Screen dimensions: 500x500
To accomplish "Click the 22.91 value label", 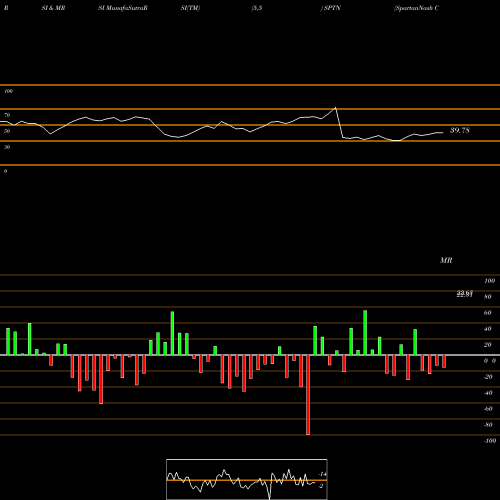I will pos(465,295).
